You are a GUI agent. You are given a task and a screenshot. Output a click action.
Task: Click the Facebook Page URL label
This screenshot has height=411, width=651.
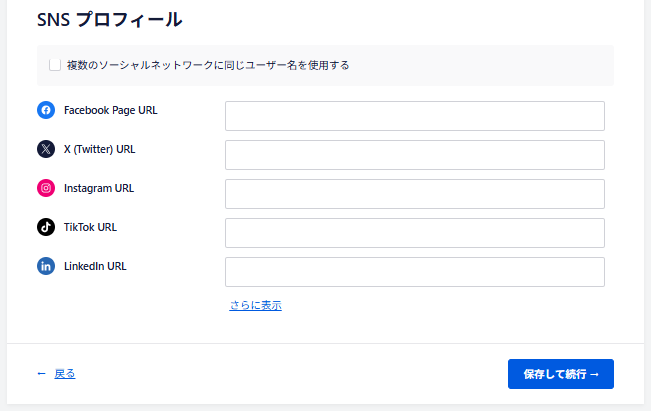click(x=110, y=111)
